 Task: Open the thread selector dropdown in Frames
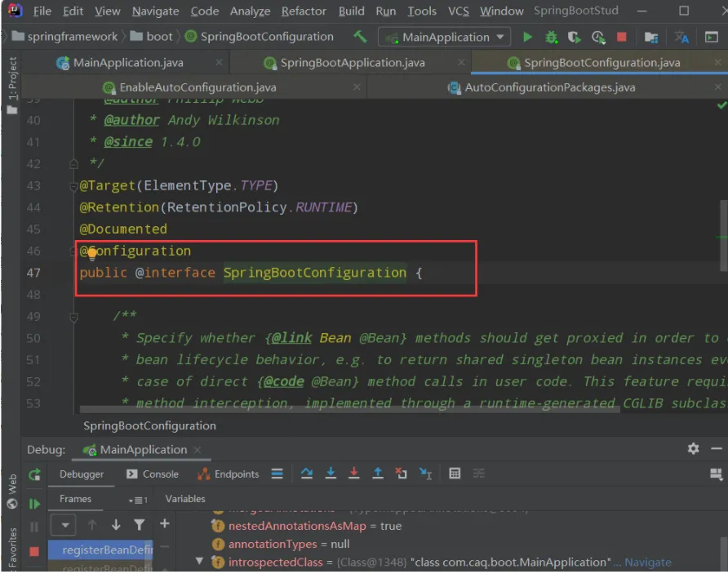point(64,525)
